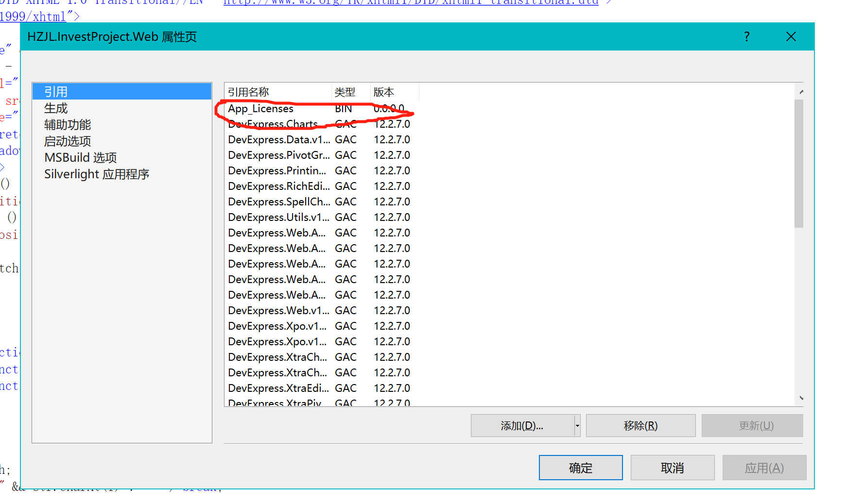This screenshot has width=847, height=504.
Task: Click the 移除(R) button
Action: [640, 426]
